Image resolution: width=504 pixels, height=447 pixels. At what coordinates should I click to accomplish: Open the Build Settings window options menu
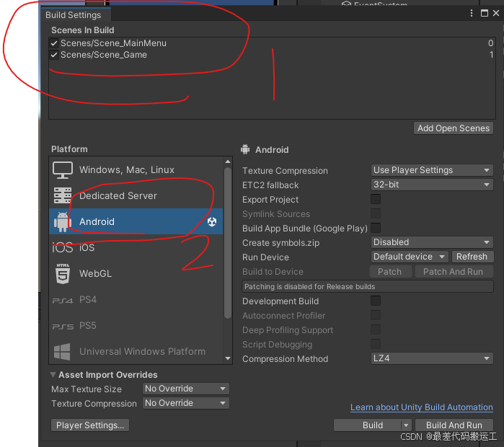[472, 13]
